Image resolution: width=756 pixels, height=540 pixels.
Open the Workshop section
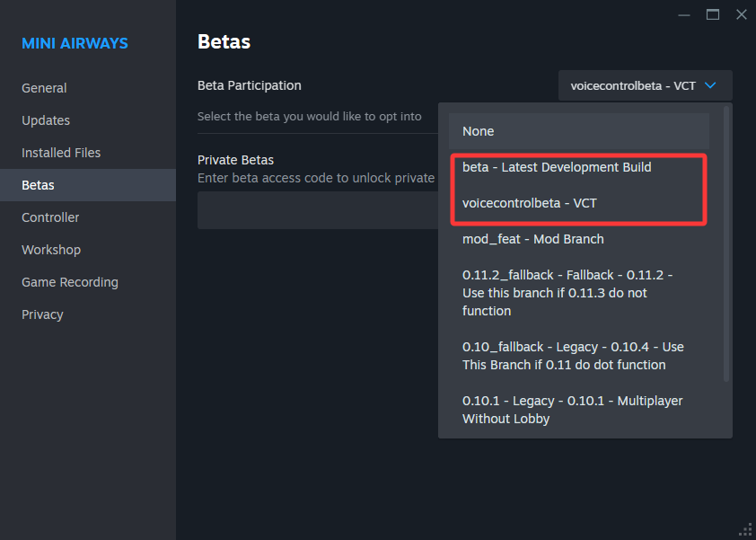coord(51,250)
